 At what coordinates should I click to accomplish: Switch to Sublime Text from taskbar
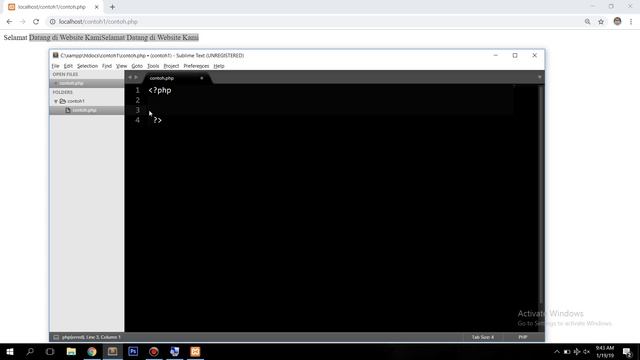pyautogui.click(x=112, y=351)
